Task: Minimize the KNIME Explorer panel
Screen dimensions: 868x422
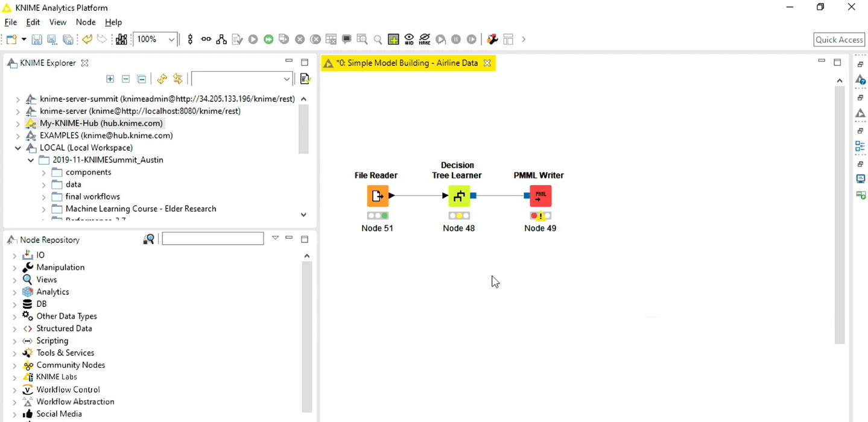Action: (289, 61)
